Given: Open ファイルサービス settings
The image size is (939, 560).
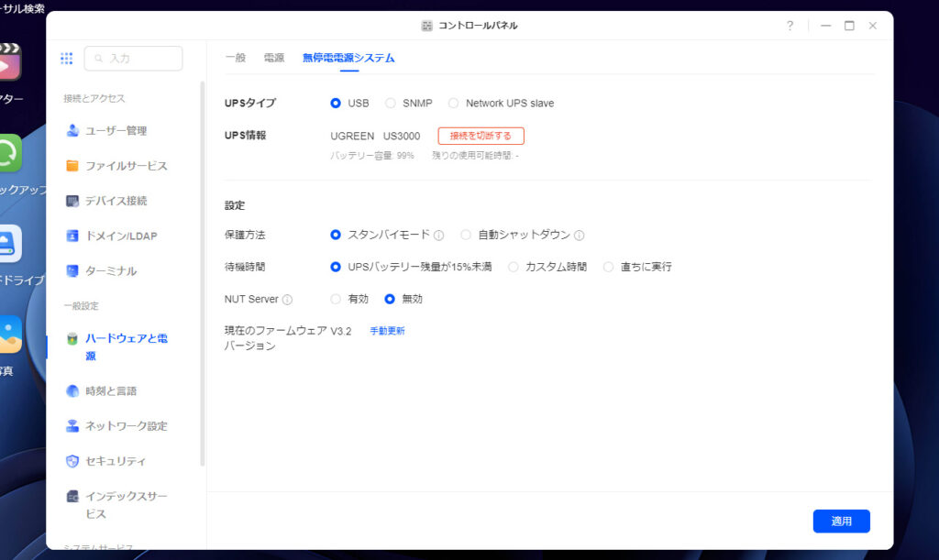Looking at the screenshot, I should tap(125, 166).
